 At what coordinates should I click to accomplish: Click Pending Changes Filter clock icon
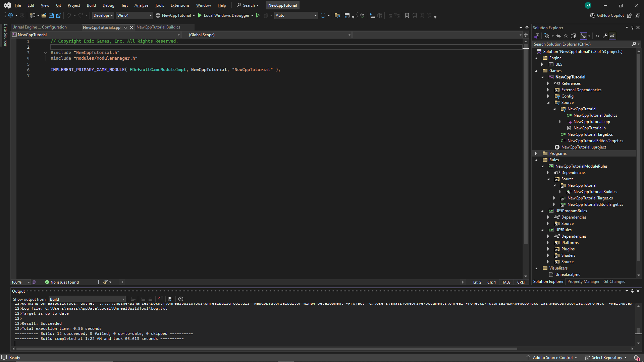[x=547, y=36]
